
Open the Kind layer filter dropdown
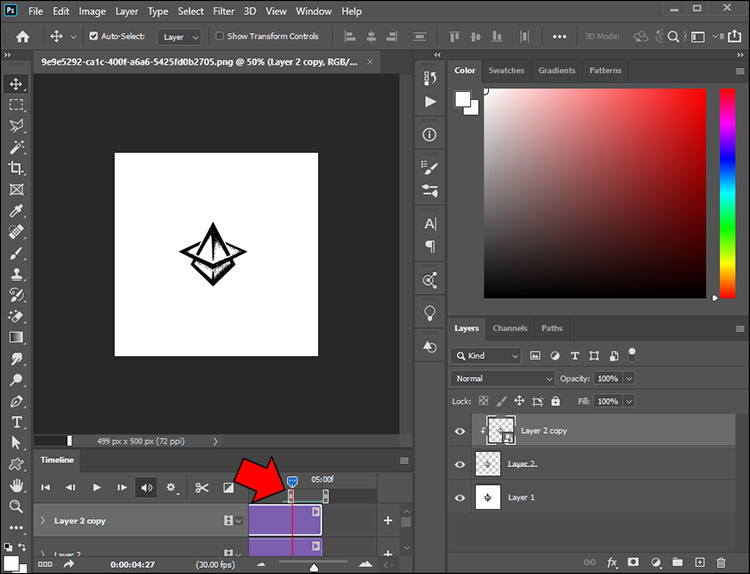point(486,356)
